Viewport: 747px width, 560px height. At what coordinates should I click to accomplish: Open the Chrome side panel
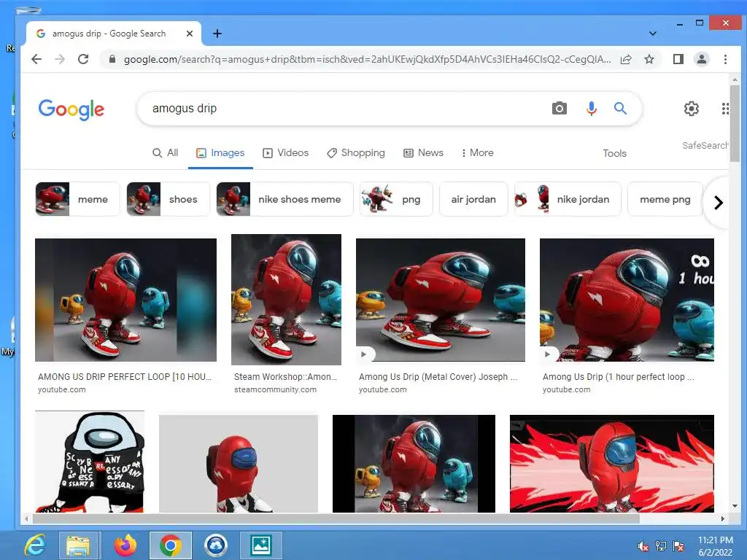[678, 59]
